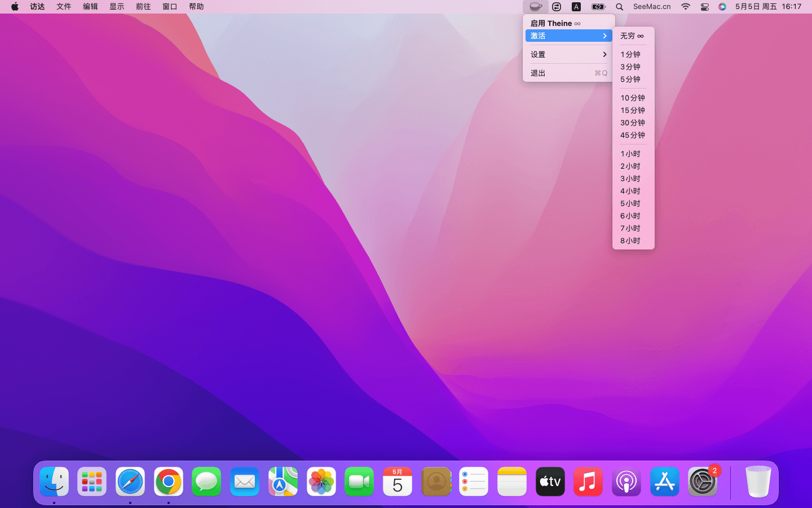Choose 退出 to quit Theine
This screenshot has height=508, width=812.
point(568,73)
